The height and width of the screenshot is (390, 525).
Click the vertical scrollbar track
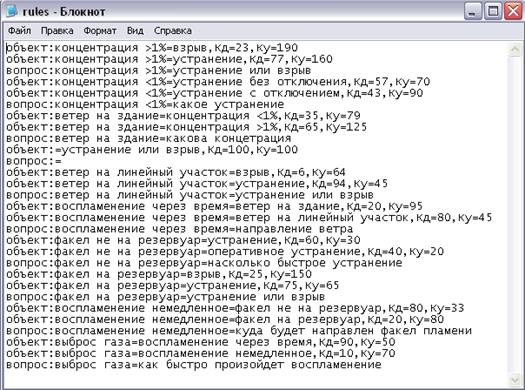(515, 214)
